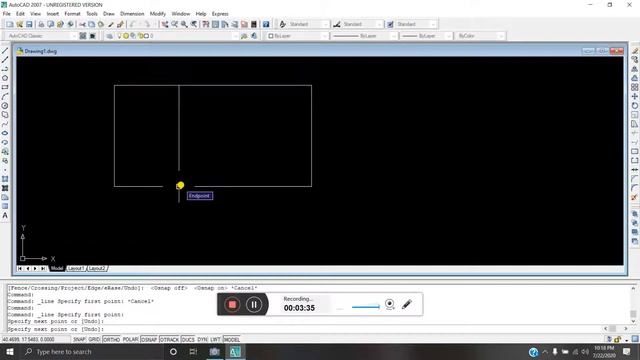Viewport: 640px width, 360px height.
Task: Toggle GRID display in status bar
Action: [x=94, y=340]
